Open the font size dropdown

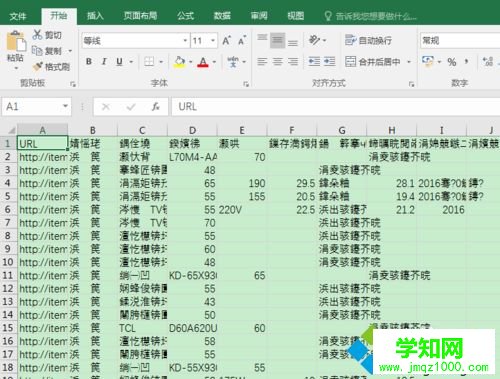pyautogui.click(x=213, y=41)
